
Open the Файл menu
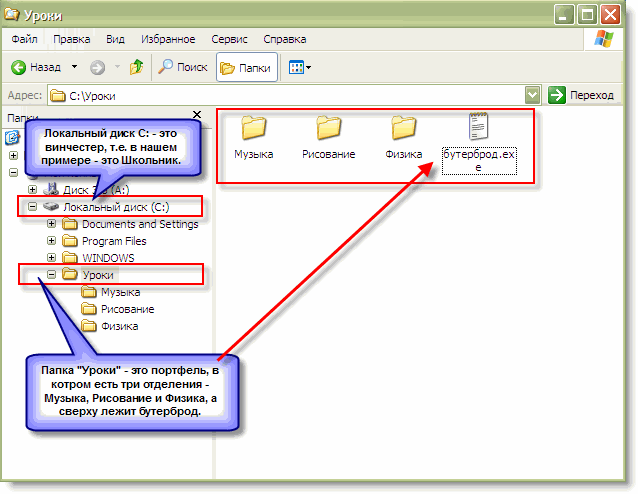(24, 40)
